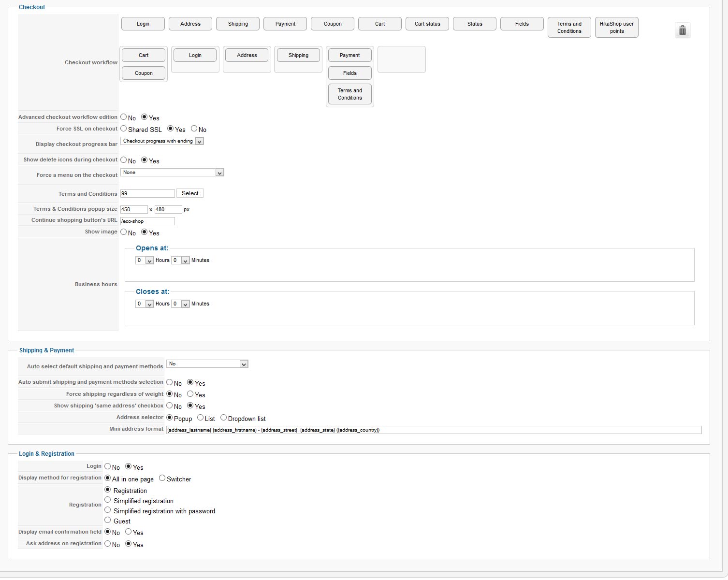
Task: Select the 'Guest' registration option
Action: click(x=108, y=520)
